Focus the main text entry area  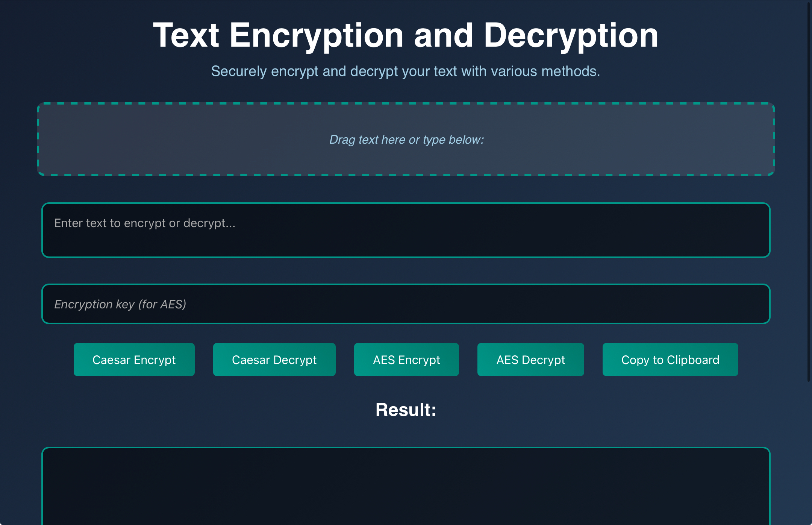coord(406,230)
